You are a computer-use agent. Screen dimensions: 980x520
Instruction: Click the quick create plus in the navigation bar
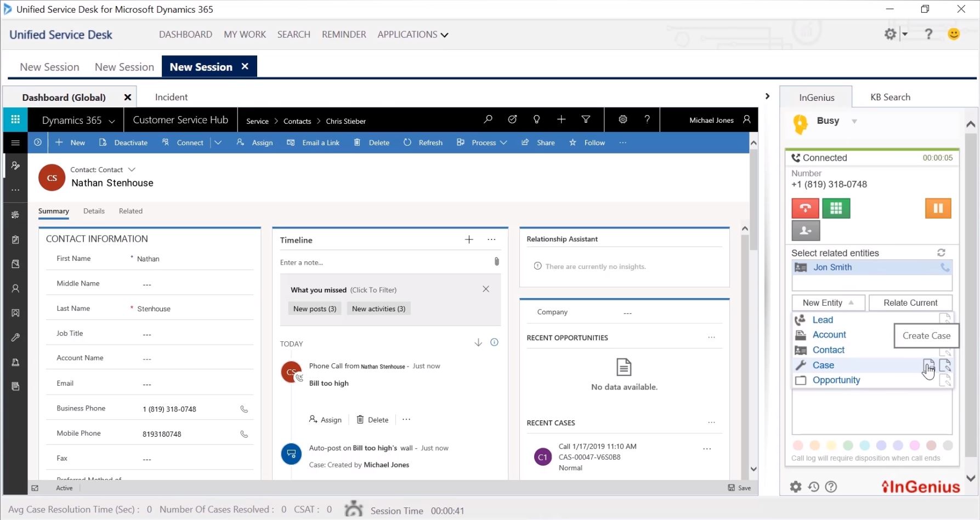click(x=561, y=119)
